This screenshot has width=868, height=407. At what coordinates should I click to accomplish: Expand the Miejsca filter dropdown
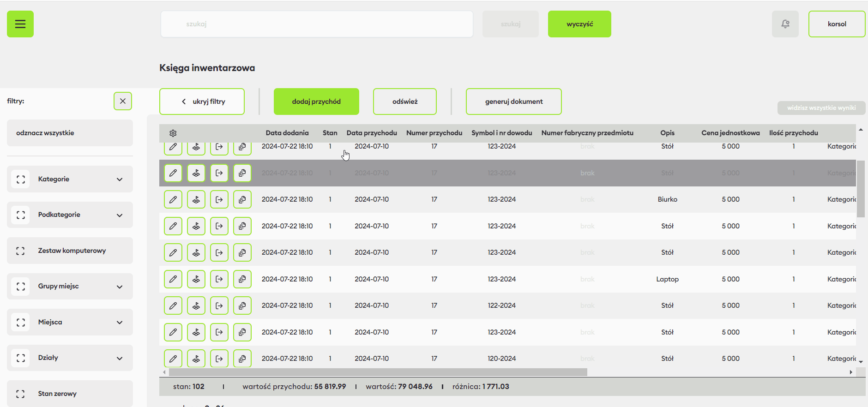pos(120,322)
